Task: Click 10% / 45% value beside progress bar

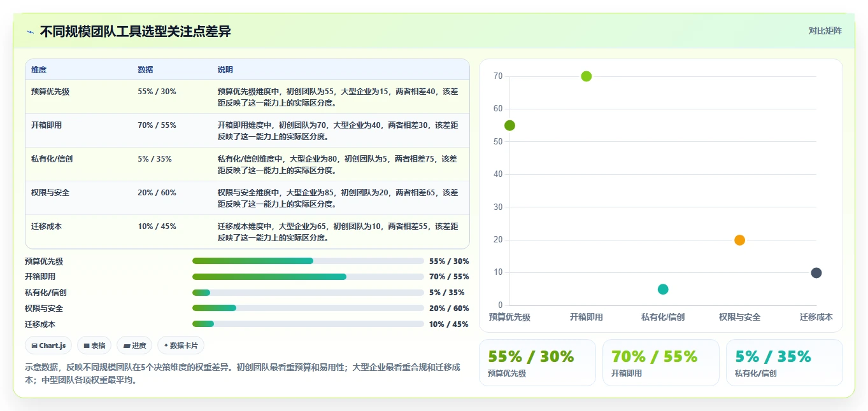Action: pos(449,324)
